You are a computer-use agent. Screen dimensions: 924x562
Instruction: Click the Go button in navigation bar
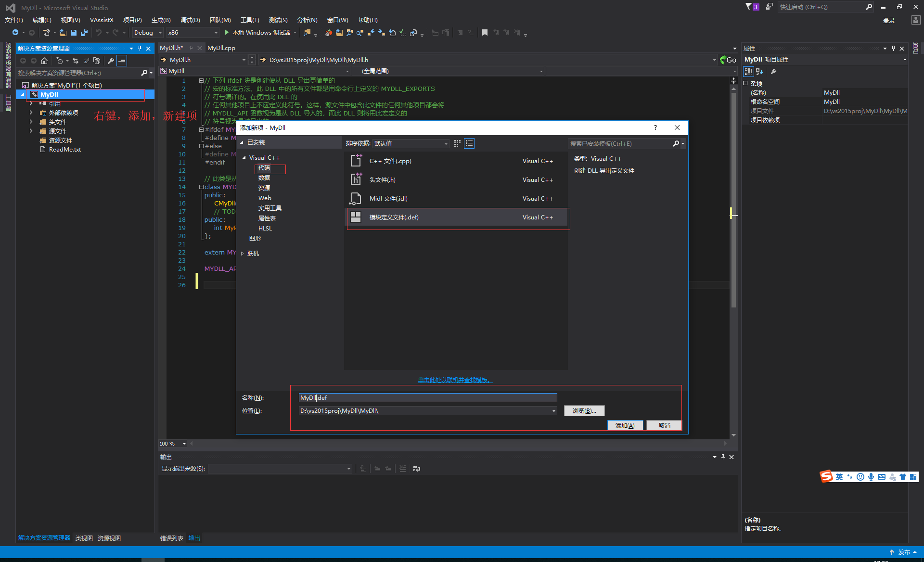(728, 60)
